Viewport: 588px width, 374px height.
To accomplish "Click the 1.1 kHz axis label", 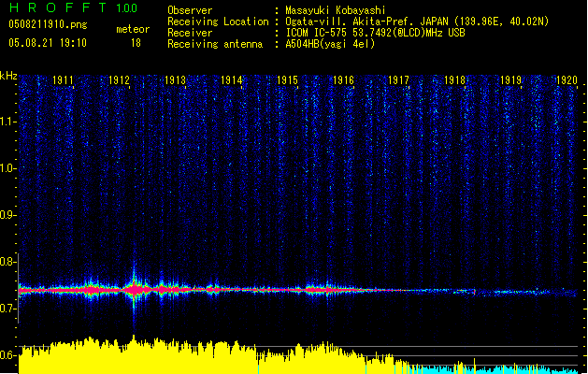I will 7,122.
